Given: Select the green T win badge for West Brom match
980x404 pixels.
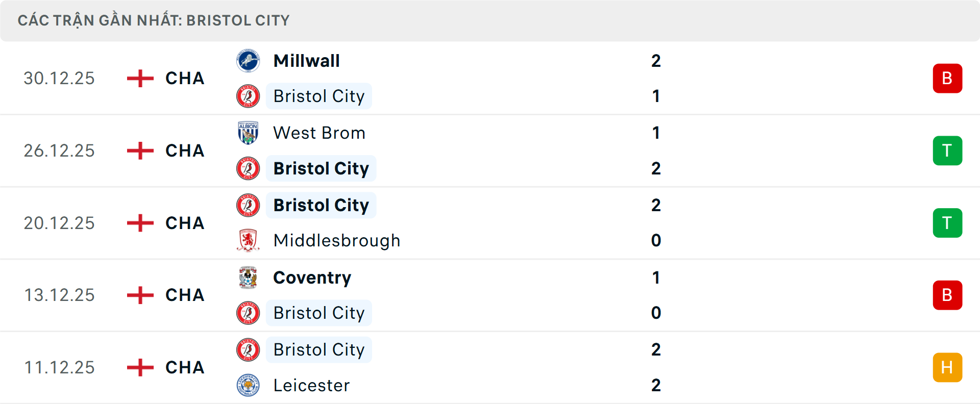Looking at the screenshot, I should pyautogui.click(x=948, y=150).
